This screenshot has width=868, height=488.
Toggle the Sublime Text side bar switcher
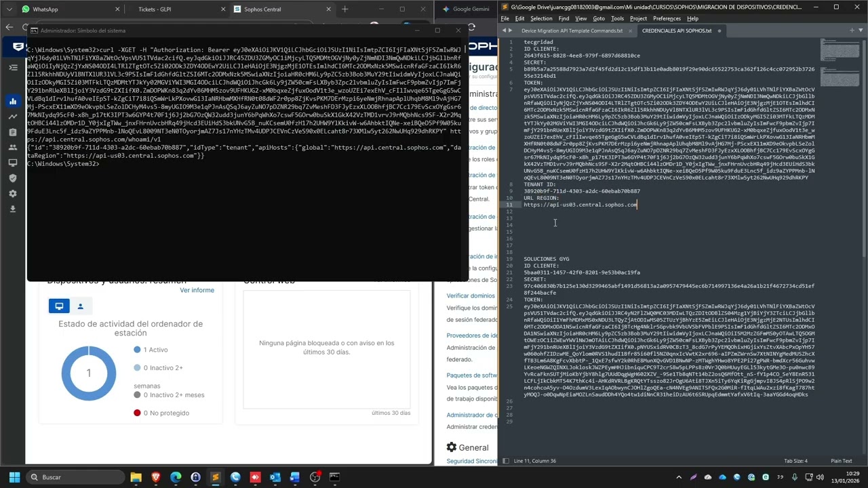pos(505,461)
